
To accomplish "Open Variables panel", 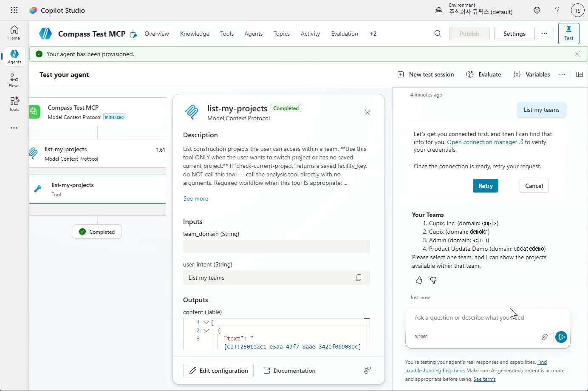I will pyautogui.click(x=532, y=74).
